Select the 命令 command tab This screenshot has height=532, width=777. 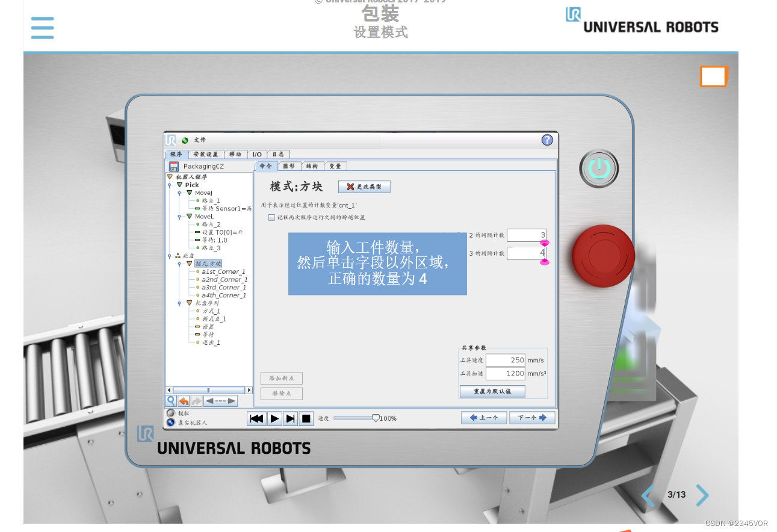tap(265, 166)
